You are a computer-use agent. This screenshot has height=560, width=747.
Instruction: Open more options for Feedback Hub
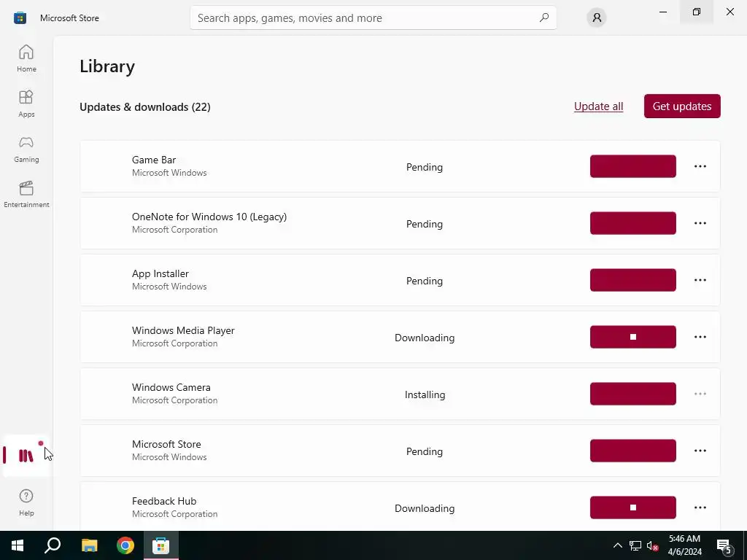[x=700, y=507]
